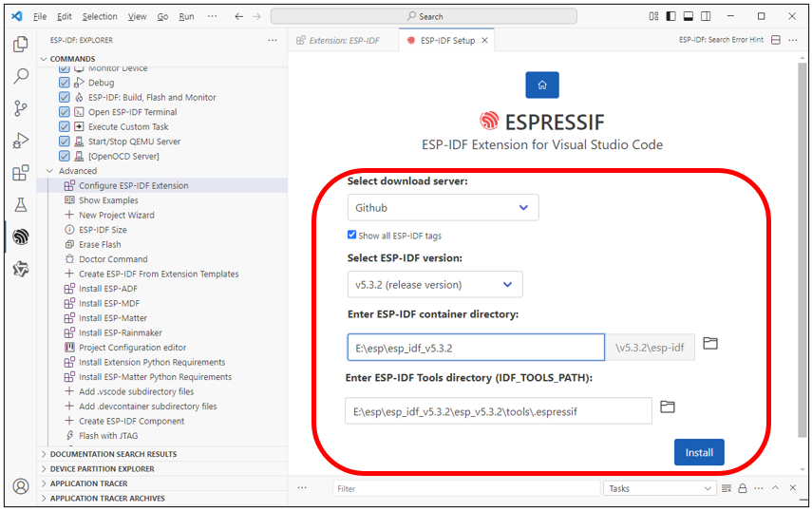The image size is (812, 511).
Task: Collapse the Advanced tree section
Action: coord(49,171)
